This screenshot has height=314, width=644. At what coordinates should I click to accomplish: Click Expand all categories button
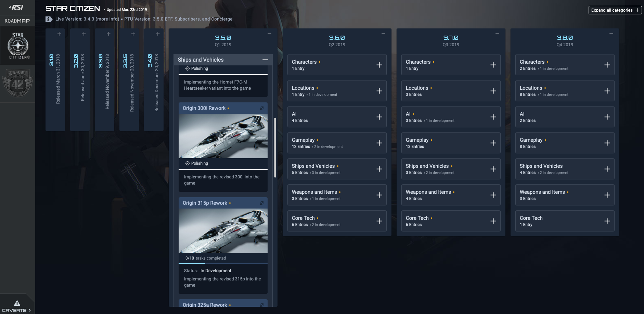point(615,10)
